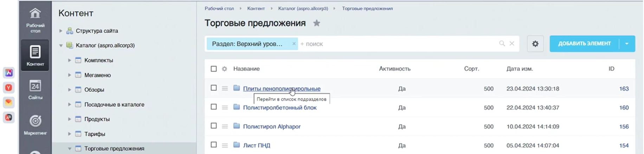Open the orange mail dock icon
This screenshot has width=644, height=154.
9,102
